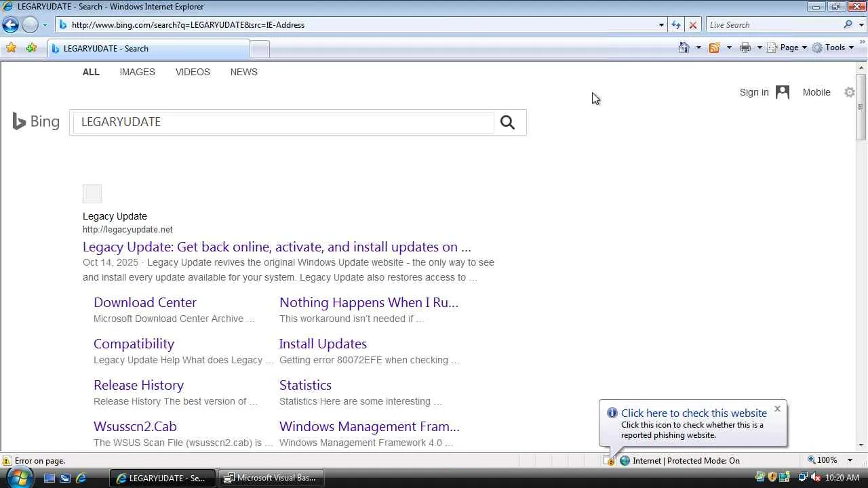Click the Home page icon
Screen dimensions: 868x488
click(684, 47)
